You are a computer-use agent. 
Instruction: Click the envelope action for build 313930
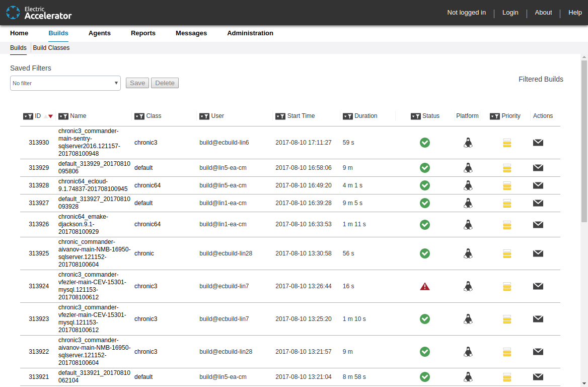pyautogui.click(x=538, y=143)
